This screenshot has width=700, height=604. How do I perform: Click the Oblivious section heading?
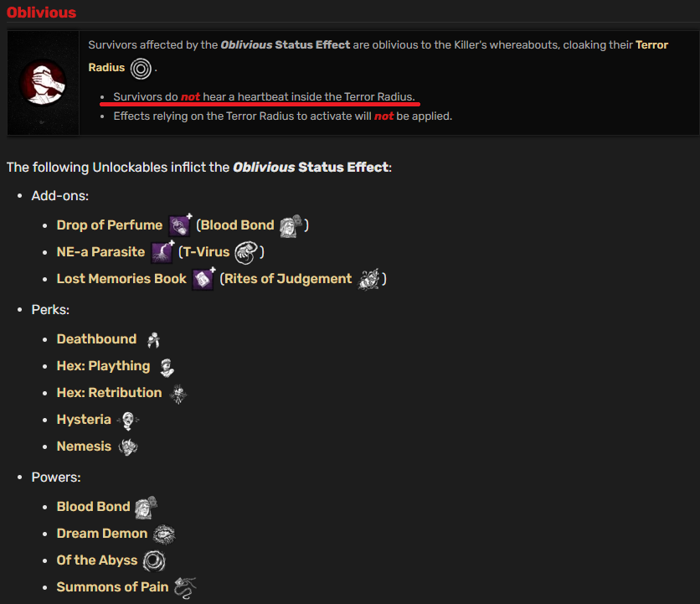(42, 12)
